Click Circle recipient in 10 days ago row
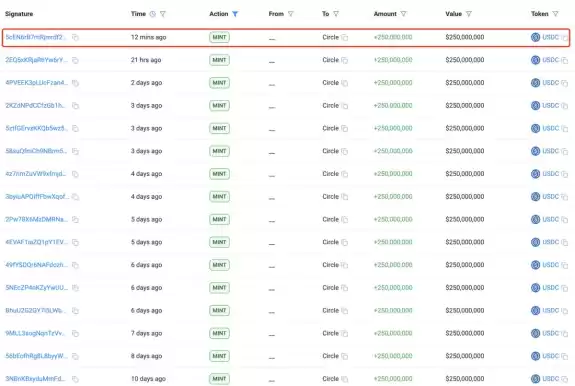 [330, 378]
